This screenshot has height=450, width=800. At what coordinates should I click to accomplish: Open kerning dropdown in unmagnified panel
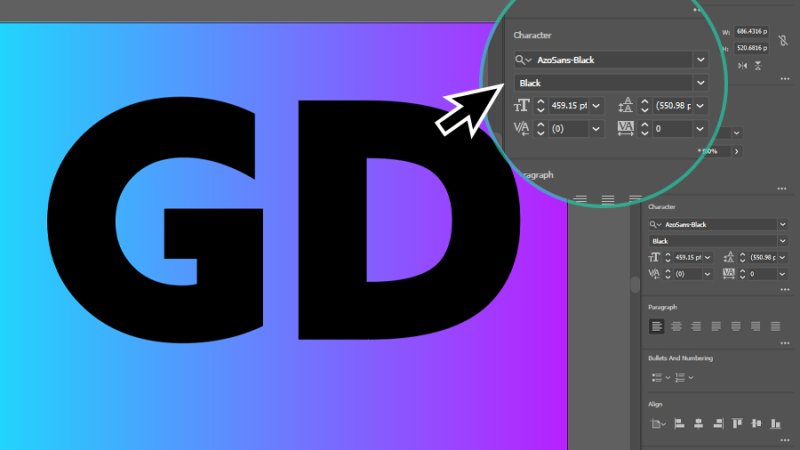click(708, 274)
